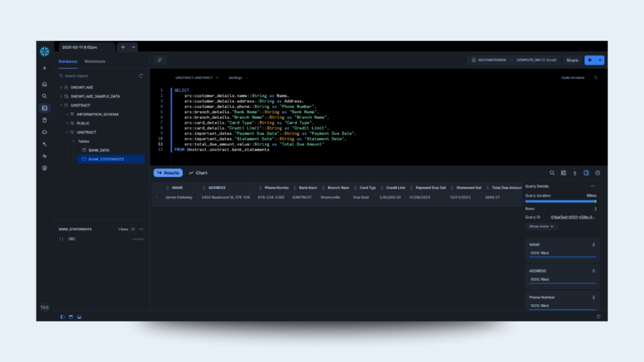Open Query History clock icon
Viewport: 644px width, 362px height.
(x=597, y=173)
